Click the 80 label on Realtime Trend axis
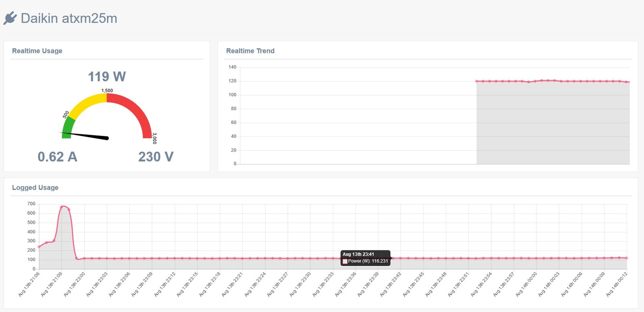The width and height of the screenshot is (644, 312). point(233,109)
